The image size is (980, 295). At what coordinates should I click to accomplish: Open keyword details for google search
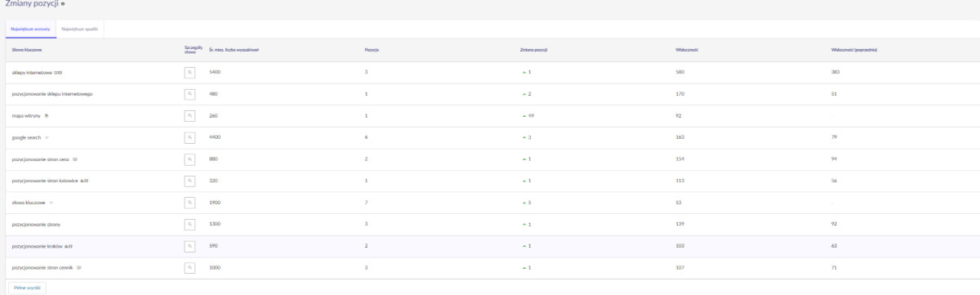pyautogui.click(x=190, y=137)
